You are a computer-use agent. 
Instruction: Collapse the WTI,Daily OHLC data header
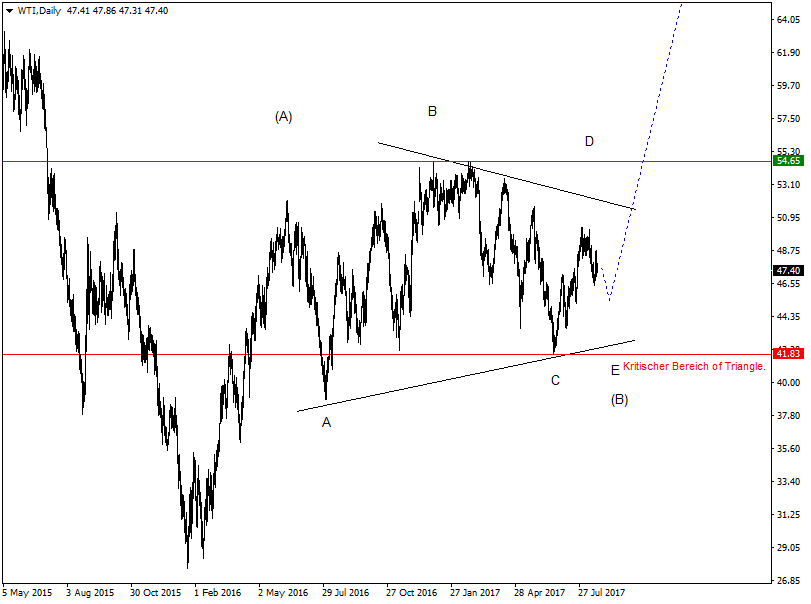point(9,12)
